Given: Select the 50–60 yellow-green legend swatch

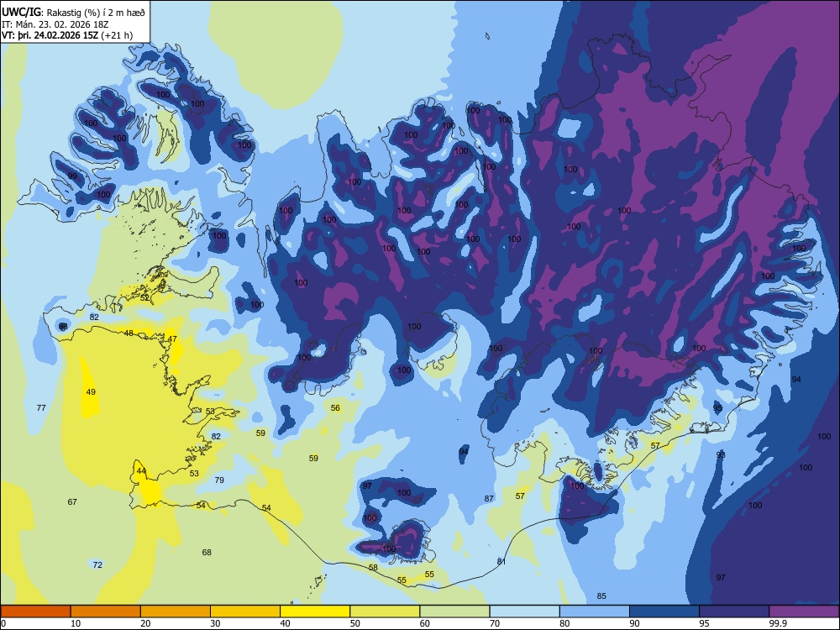Looking at the screenshot, I should point(385,612).
